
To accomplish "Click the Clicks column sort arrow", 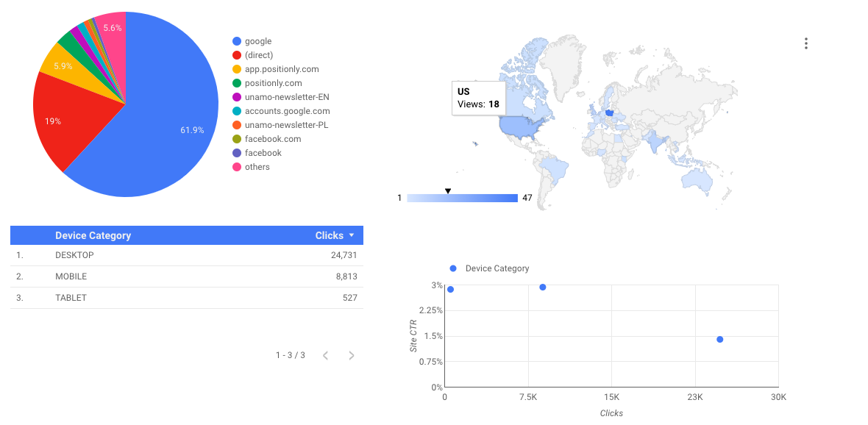I will [x=352, y=236].
